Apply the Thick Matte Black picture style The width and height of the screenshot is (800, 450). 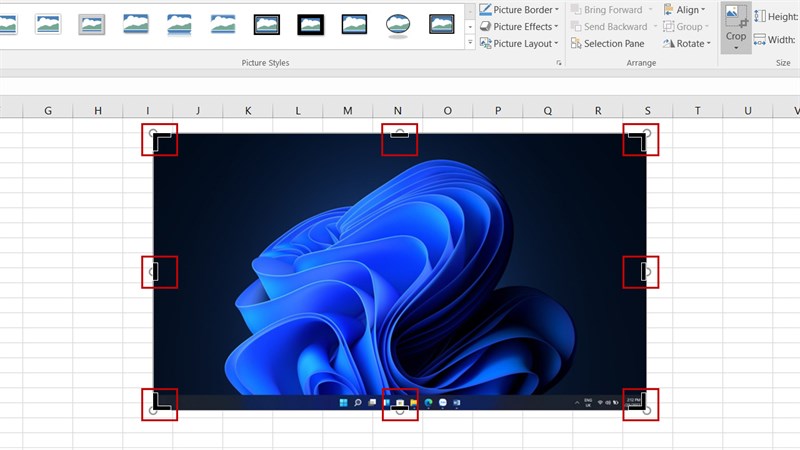point(311,24)
